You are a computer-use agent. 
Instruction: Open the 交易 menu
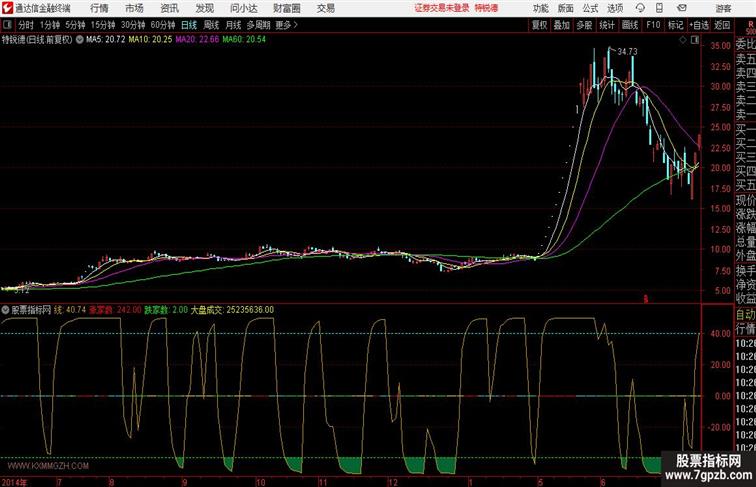coord(326,8)
